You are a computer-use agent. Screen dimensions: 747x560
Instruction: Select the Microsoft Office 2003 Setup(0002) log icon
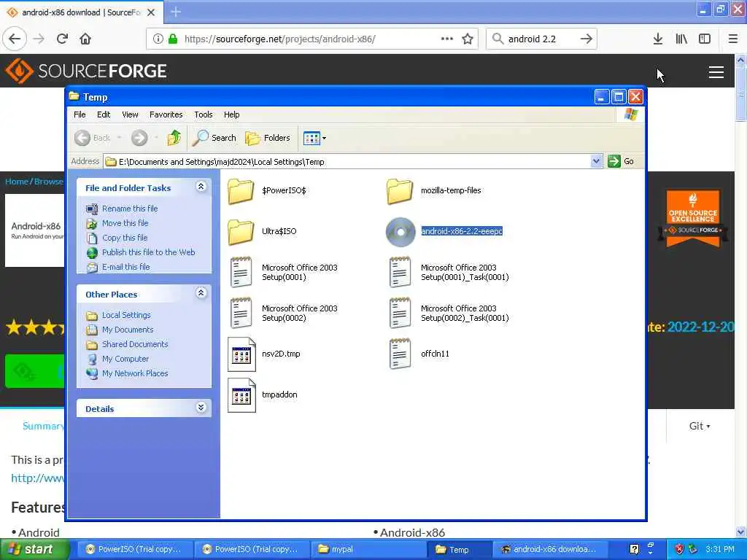[x=241, y=314]
